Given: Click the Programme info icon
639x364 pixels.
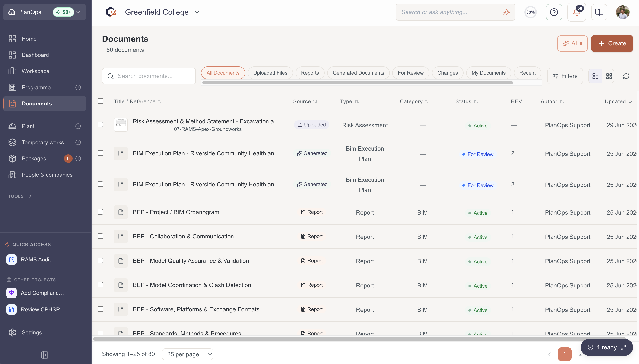Looking at the screenshot, I should [78, 87].
